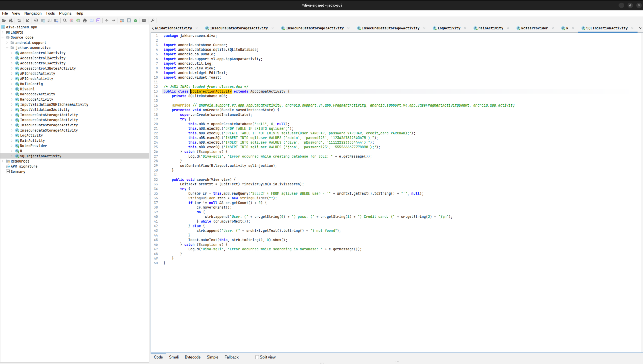Collapse the jakhar.aseem.diva package
The width and height of the screenshot is (643, 364).
7,48
